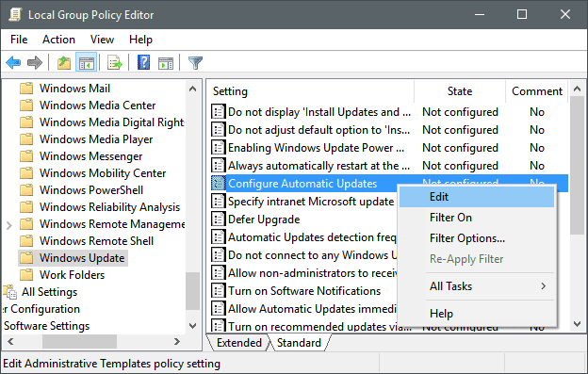Toggle the Show/Hide Console Tree icon

coord(87,62)
